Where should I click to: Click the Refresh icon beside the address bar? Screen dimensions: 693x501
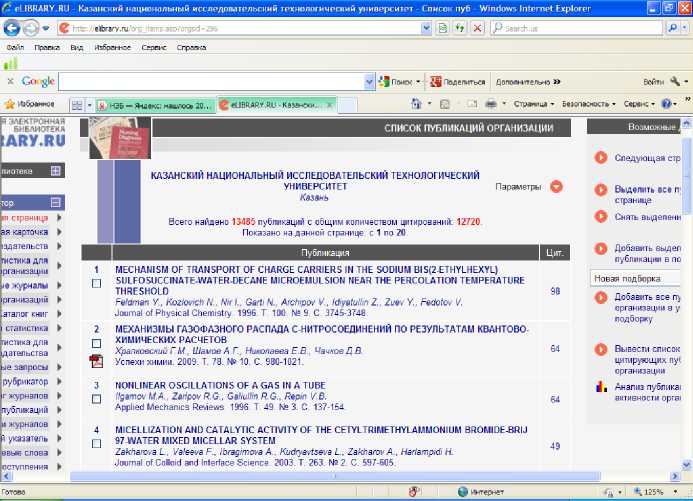coord(460,29)
